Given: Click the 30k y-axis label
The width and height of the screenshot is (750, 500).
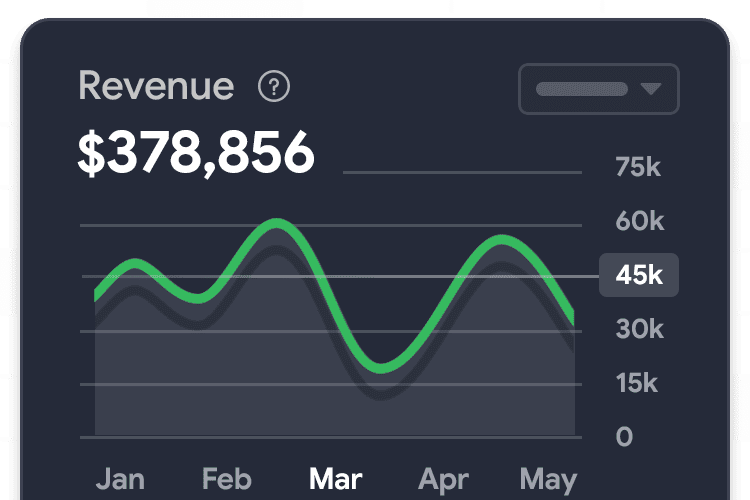Looking at the screenshot, I should 639,329.
